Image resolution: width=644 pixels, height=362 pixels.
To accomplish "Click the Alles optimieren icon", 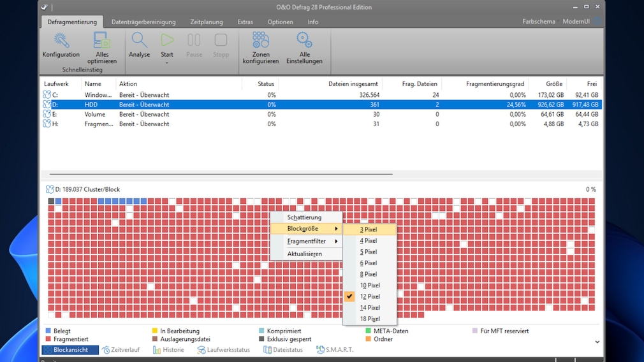I will pyautogui.click(x=102, y=41).
